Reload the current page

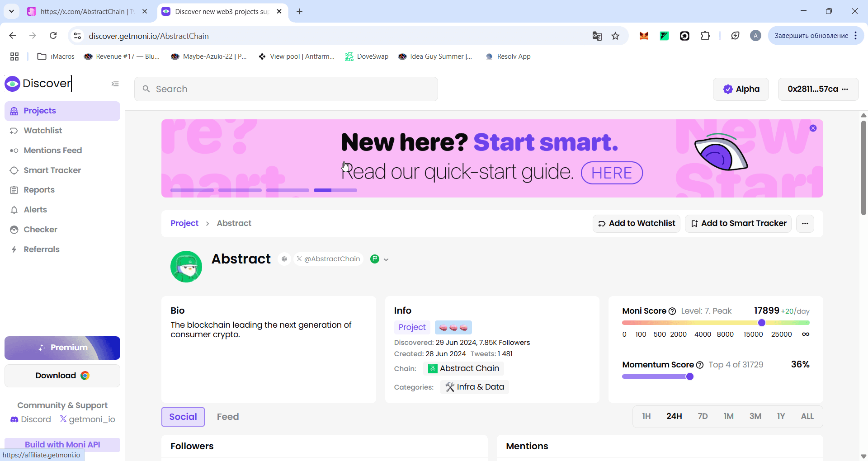(x=53, y=36)
